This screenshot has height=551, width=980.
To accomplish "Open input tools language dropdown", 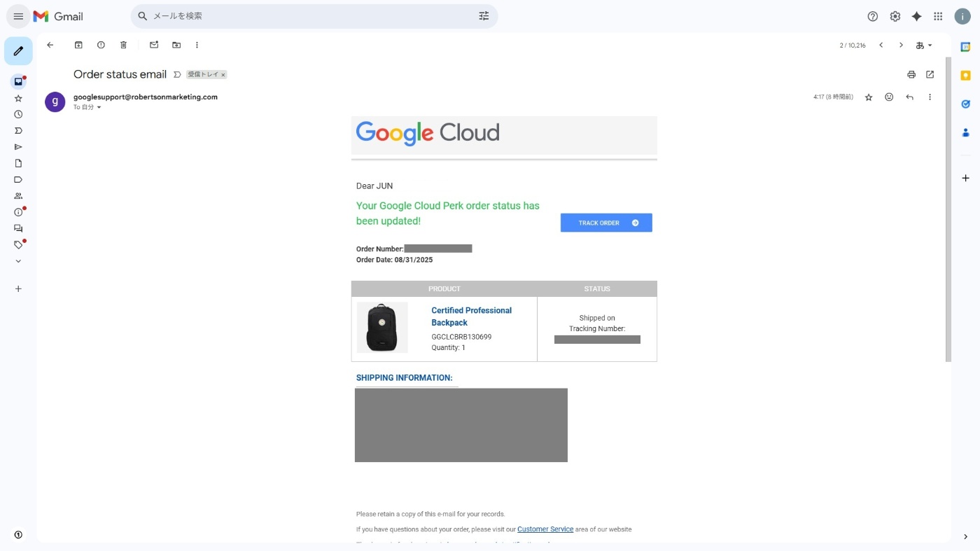I will point(924,45).
